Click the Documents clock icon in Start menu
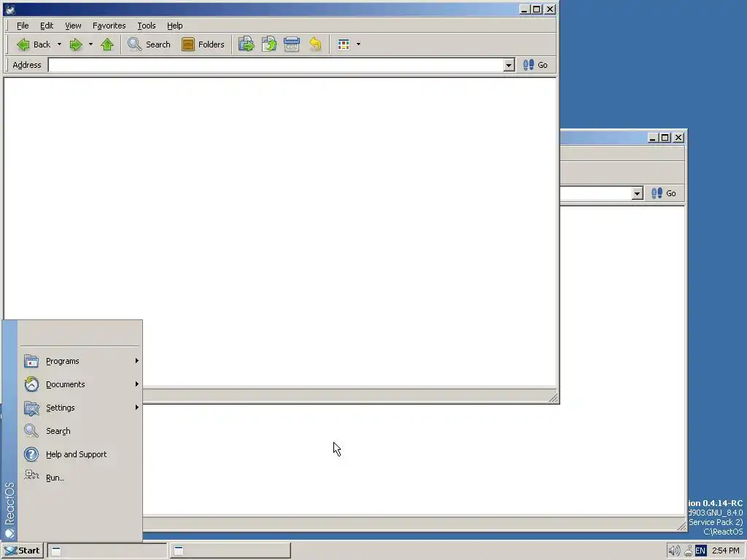Viewport: 747px width, 560px height. tap(31, 384)
